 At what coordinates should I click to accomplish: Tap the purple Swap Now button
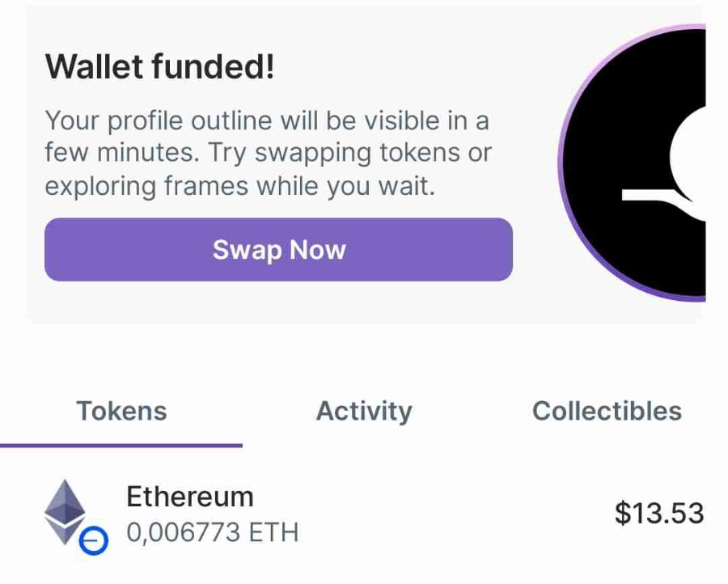click(x=278, y=249)
